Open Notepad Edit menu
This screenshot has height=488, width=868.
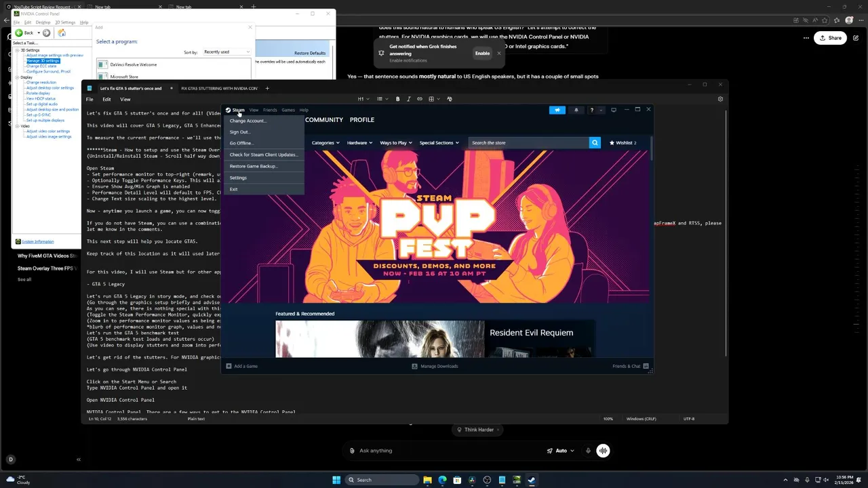click(106, 99)
